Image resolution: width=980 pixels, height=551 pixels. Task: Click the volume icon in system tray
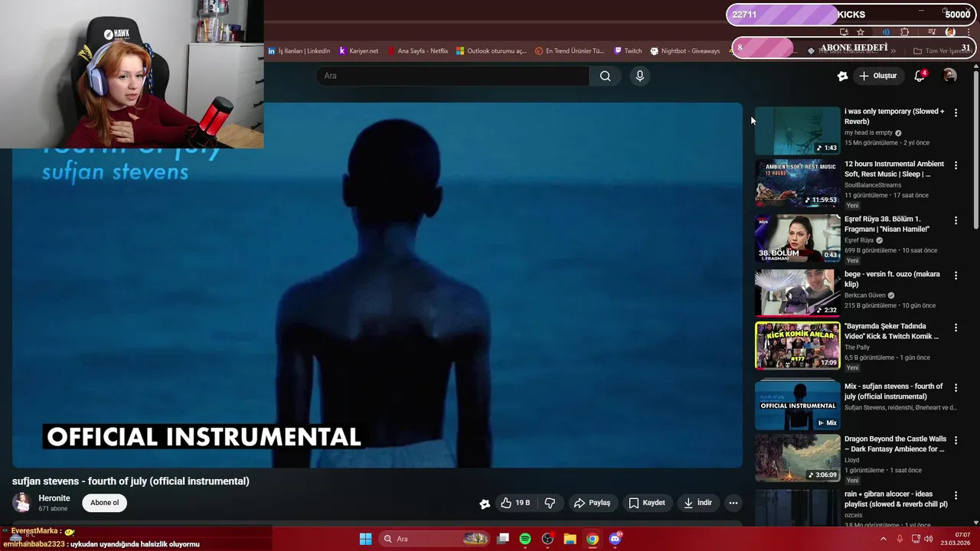pos(929,539)
